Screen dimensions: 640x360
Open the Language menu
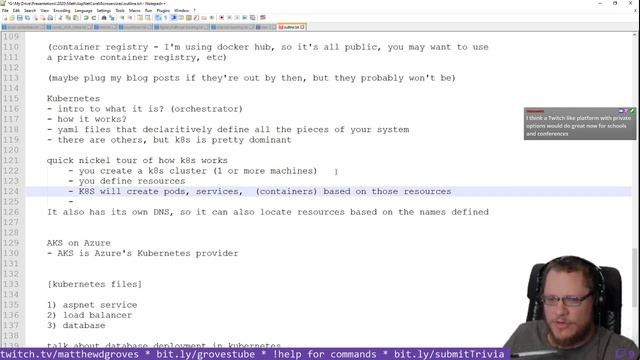coord(83,10)
